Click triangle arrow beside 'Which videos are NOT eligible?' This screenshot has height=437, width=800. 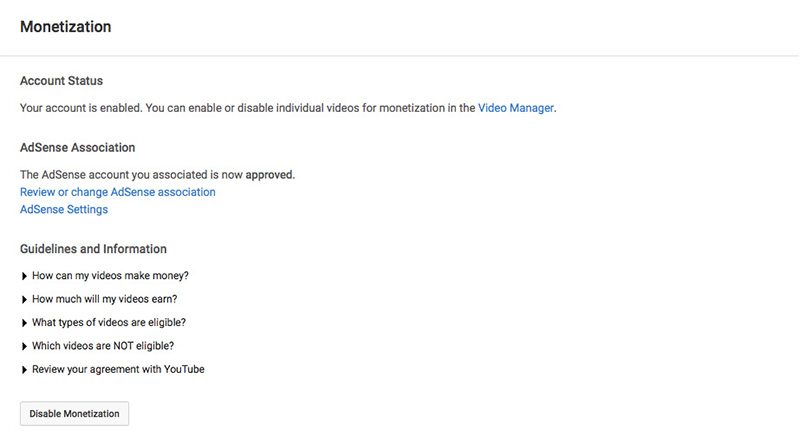coord(24,346)
